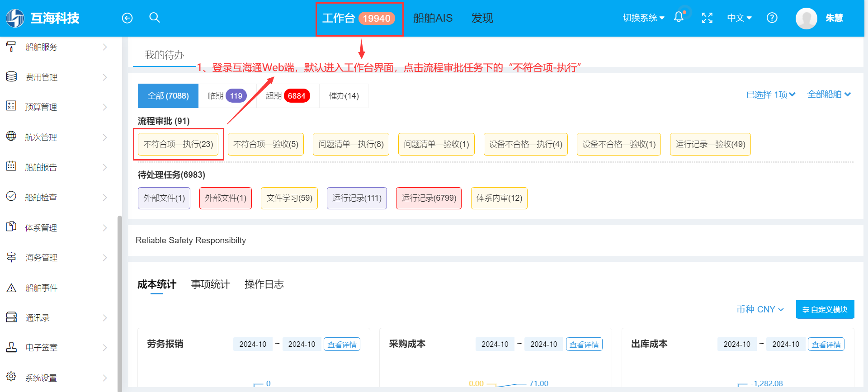Switch to the 事项统计 tab
The width and height of the screenshot is (868, 392).
(210, 284)
